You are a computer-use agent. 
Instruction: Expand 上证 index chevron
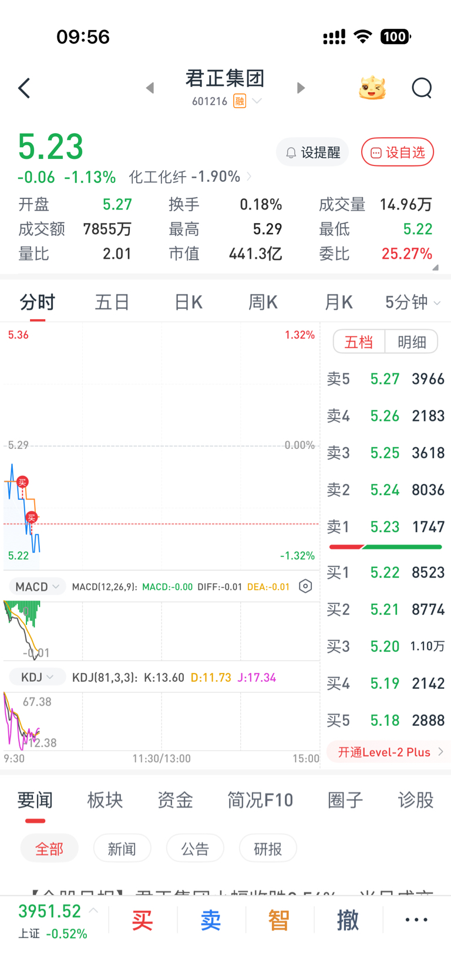(93, 911)
